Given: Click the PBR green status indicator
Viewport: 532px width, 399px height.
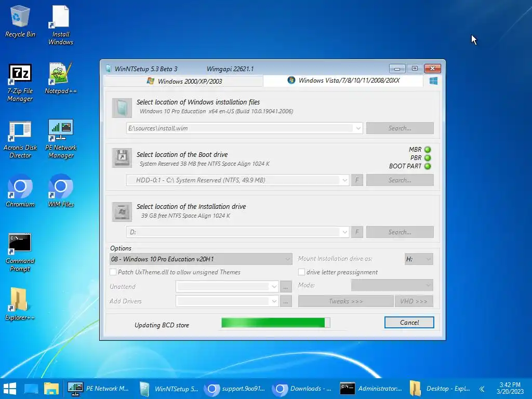Looking at the screenshot, I should click(428, 158).
